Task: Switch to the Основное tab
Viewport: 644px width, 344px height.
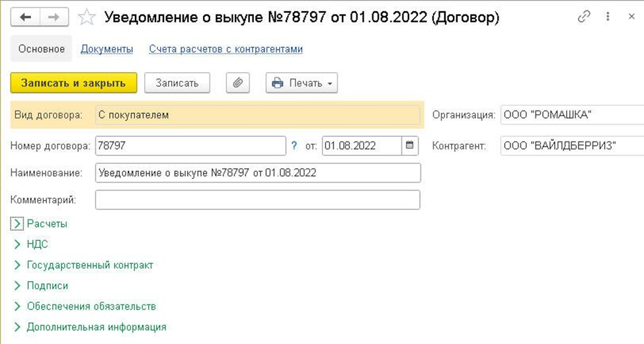Action: (42, 49)
